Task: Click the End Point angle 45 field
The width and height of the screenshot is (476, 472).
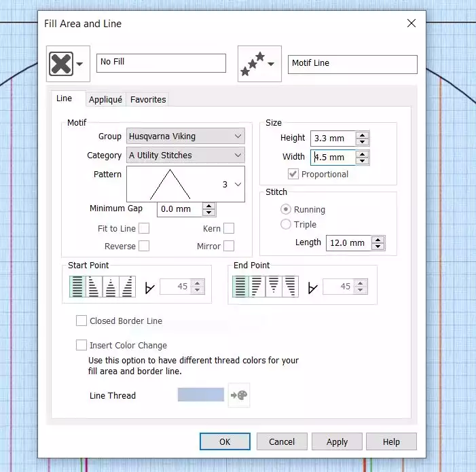Action: coord(339,287)
